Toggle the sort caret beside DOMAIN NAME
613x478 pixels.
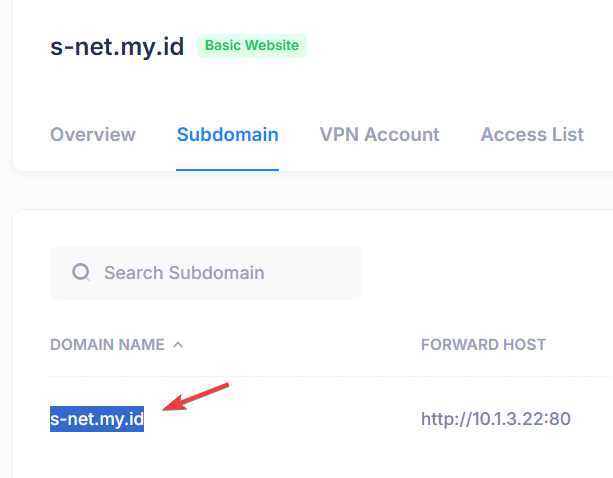(x=178, y=345)
